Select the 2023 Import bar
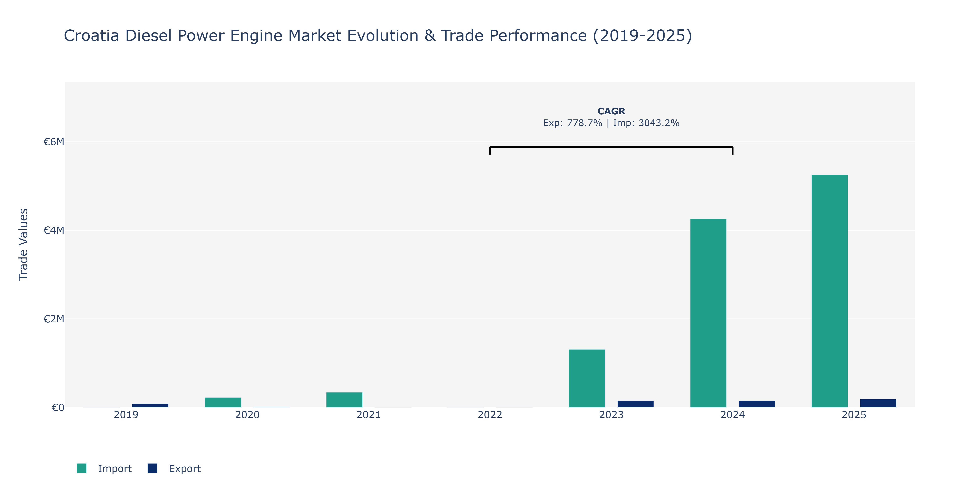The image size is (980, 490). [587, 379]
